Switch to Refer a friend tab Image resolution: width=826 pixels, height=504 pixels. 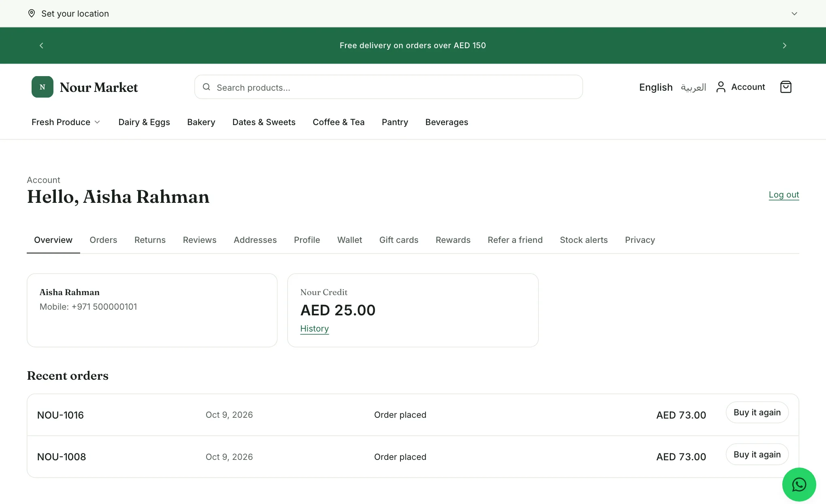pyautogui.click(x=515, y=240)
